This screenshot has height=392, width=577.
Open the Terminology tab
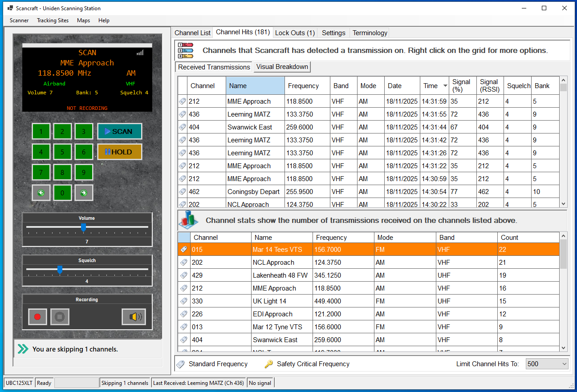pyautogui.click(x=370, y=33)
